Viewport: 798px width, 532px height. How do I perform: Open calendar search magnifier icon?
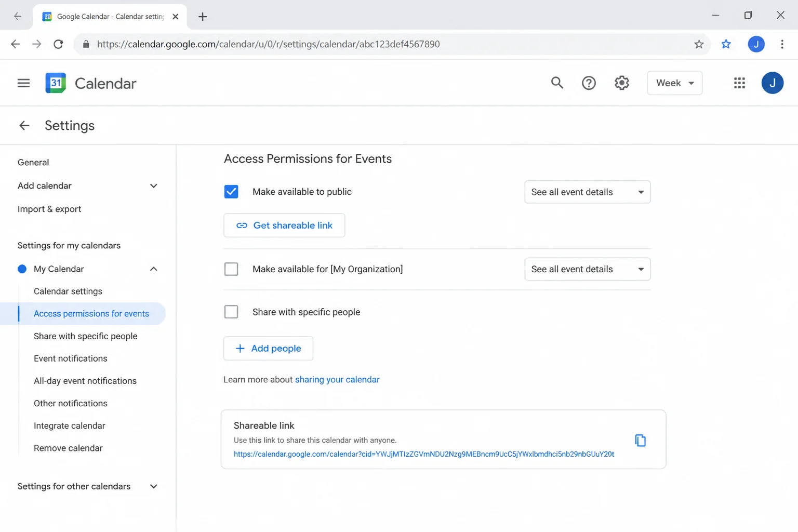[557, 83]
